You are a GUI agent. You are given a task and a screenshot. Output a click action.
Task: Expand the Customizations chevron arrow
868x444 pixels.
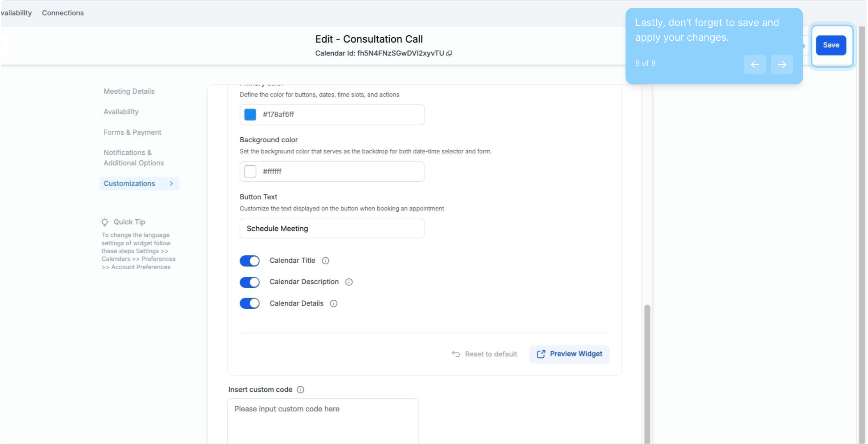[171, 183]
